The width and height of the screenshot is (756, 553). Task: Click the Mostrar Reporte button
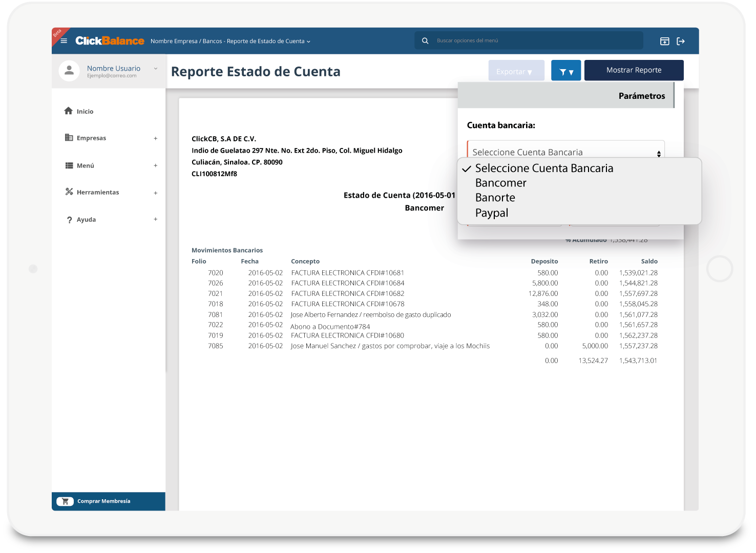pyautogui.click(x=634, y=70)
